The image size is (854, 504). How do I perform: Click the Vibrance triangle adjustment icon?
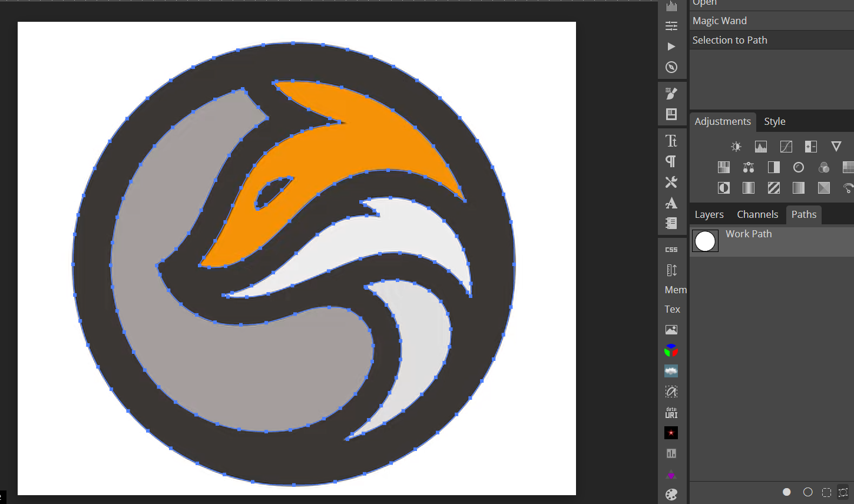coord(836,146)
